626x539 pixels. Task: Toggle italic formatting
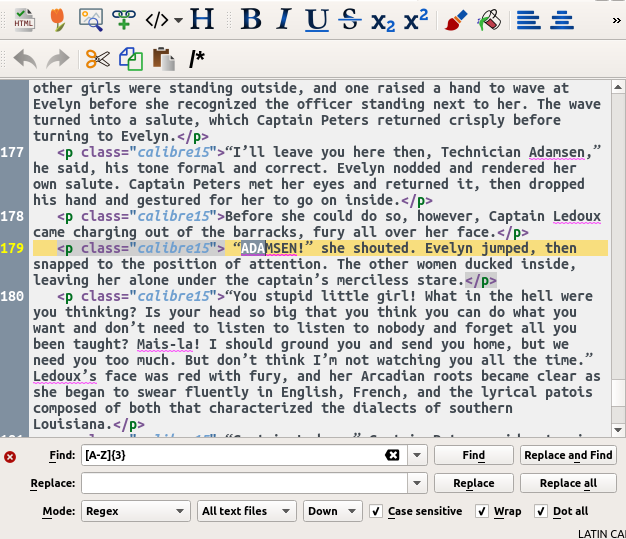point(284,19)
